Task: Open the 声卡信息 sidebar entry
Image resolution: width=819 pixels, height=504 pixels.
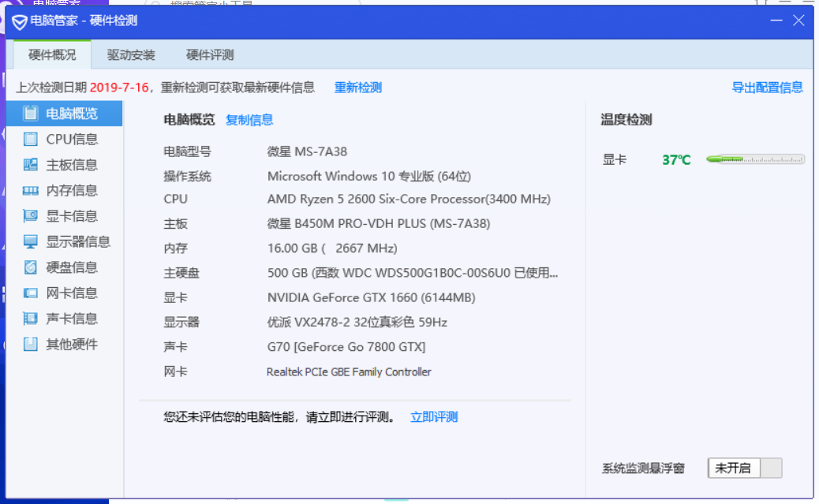Action: coord(65,318)
